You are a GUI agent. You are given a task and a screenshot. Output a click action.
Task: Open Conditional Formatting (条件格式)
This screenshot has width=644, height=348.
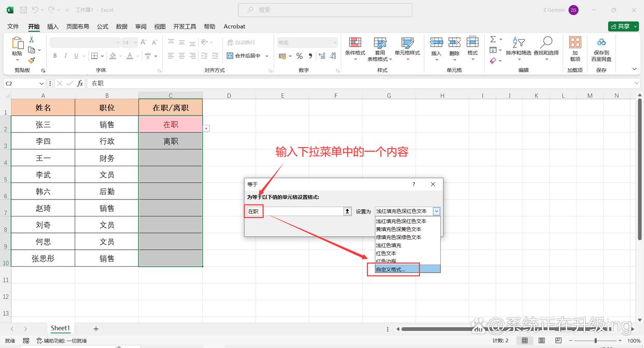coord(355,49)
